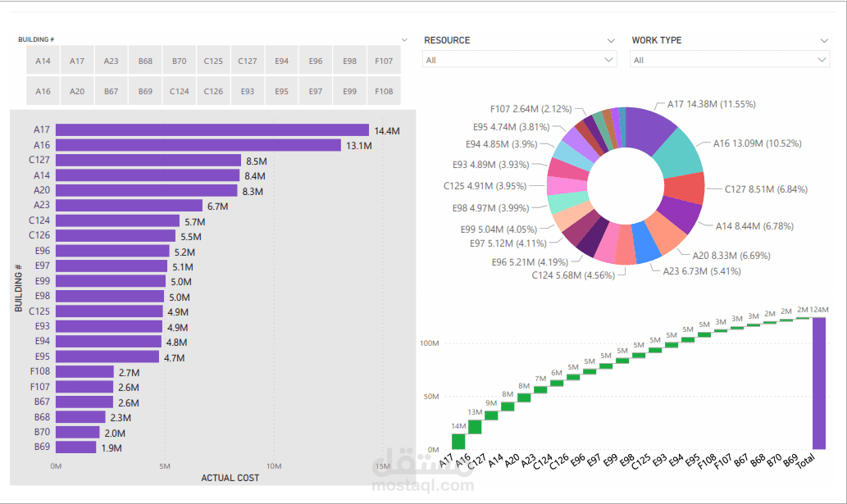Select the C125 building filter button

(x=213, y=60)
